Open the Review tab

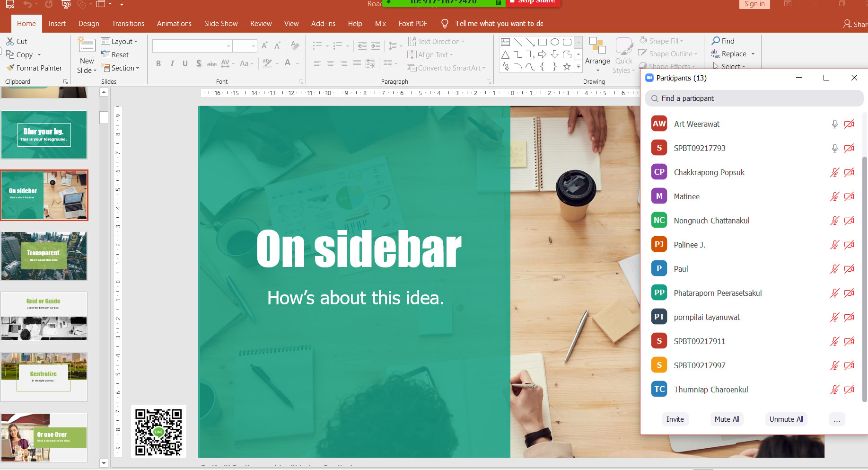[x=261, y=24]
